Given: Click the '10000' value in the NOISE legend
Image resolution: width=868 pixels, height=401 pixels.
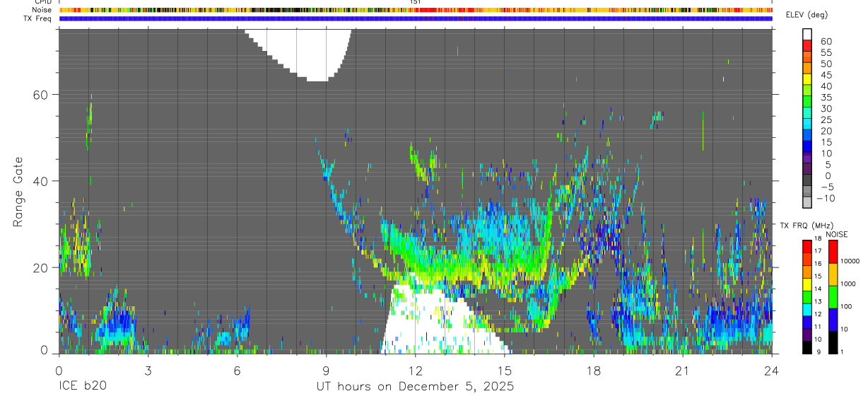Looking at the screenshot, I should tap(851, 261).
